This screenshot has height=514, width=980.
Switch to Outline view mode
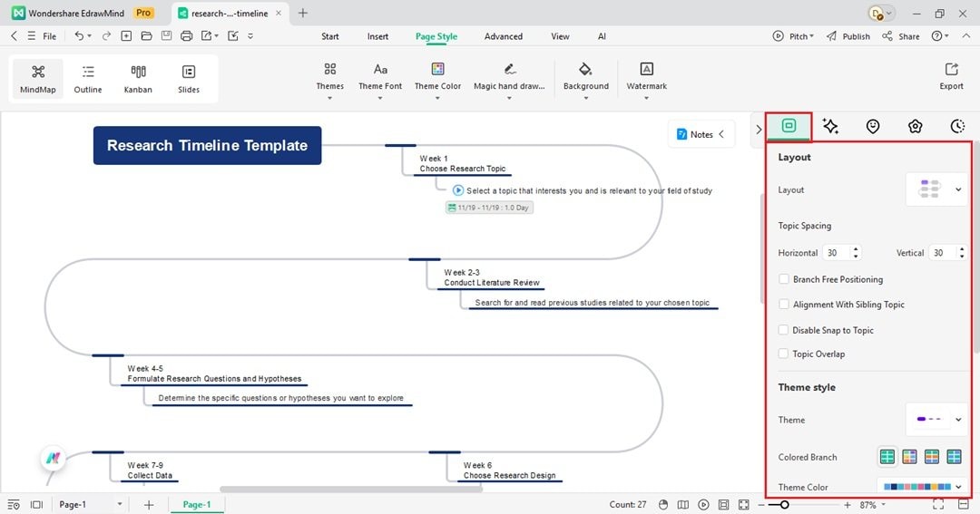(x=88, y=79)
